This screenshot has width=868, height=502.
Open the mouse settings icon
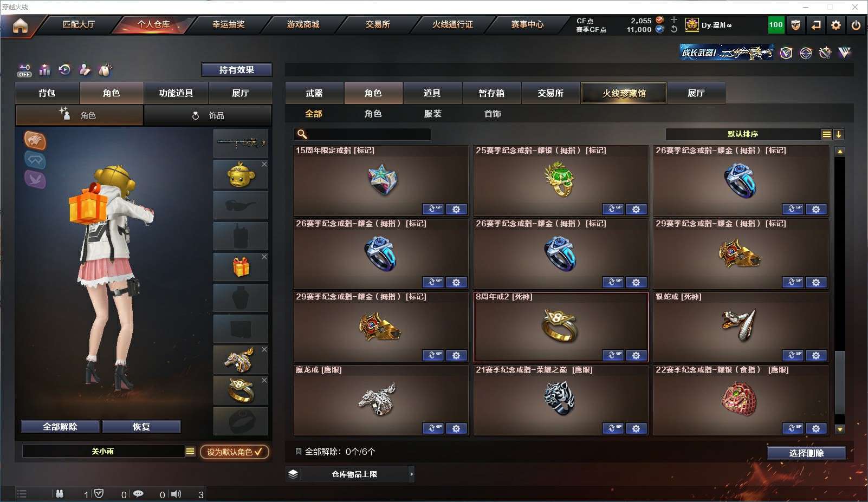(x=105, y=70)
